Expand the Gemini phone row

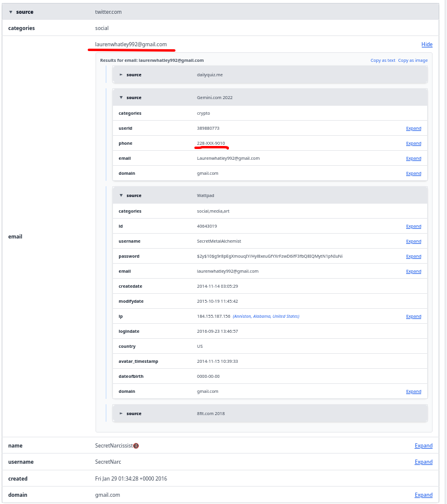pyautogui.click(x=413, y=144)
